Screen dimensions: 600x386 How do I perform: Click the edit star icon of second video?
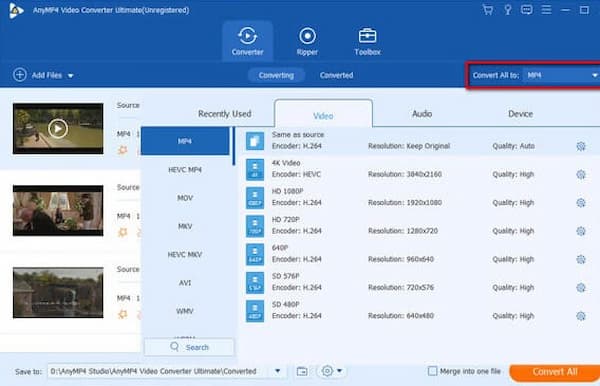coord(122,232)
